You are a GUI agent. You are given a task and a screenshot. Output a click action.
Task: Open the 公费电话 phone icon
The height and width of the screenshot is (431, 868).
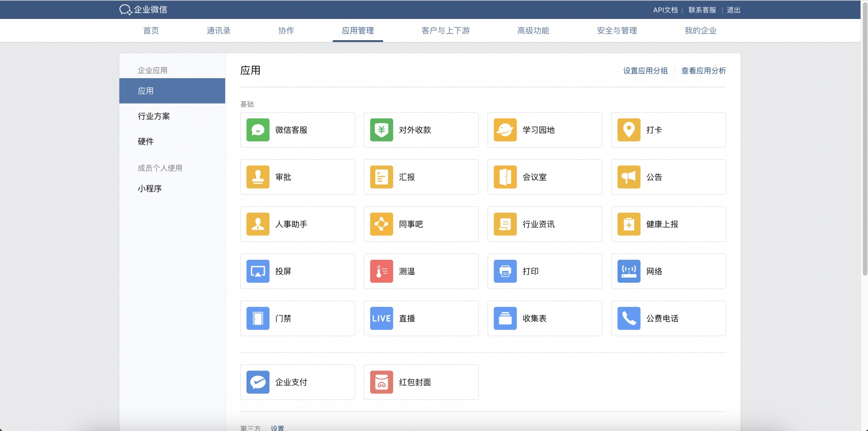point(629,319)
